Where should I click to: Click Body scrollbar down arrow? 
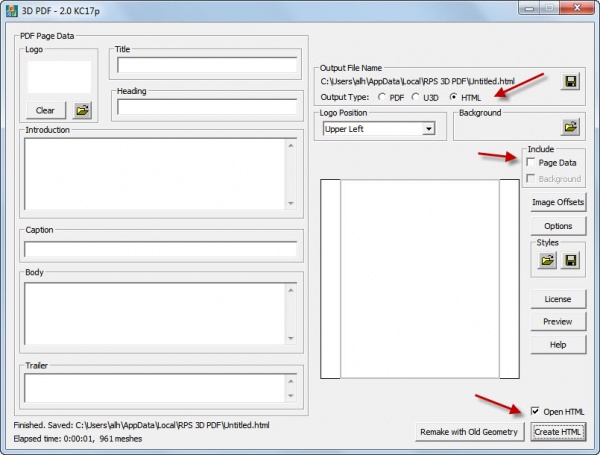[291, 338]
